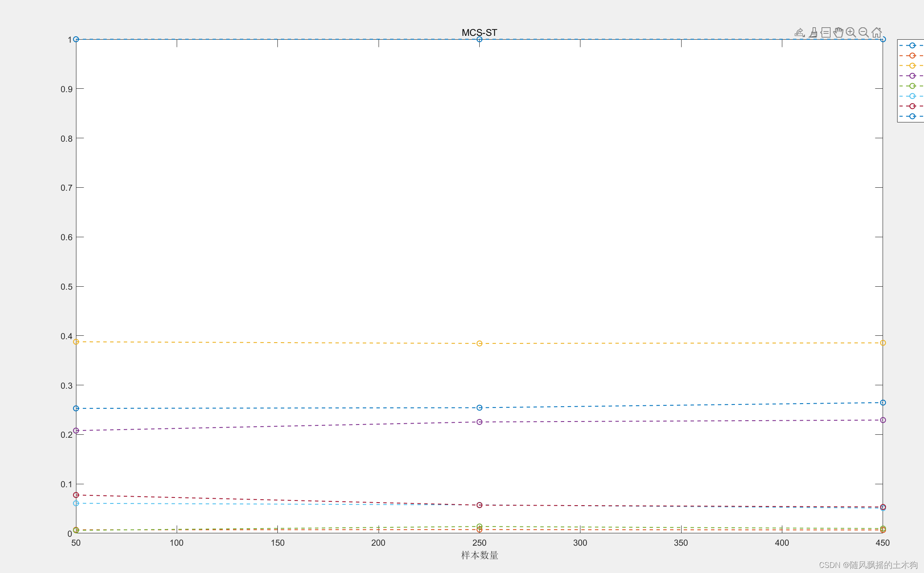Click y-axis tick label 0.1
924x573 pixels.
[67, 484]
